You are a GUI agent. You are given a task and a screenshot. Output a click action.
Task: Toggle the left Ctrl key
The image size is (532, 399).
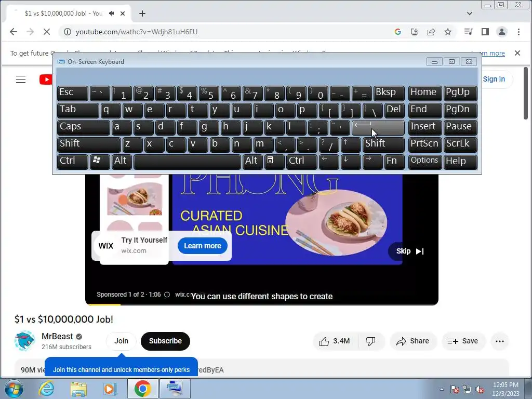[73, 162]
